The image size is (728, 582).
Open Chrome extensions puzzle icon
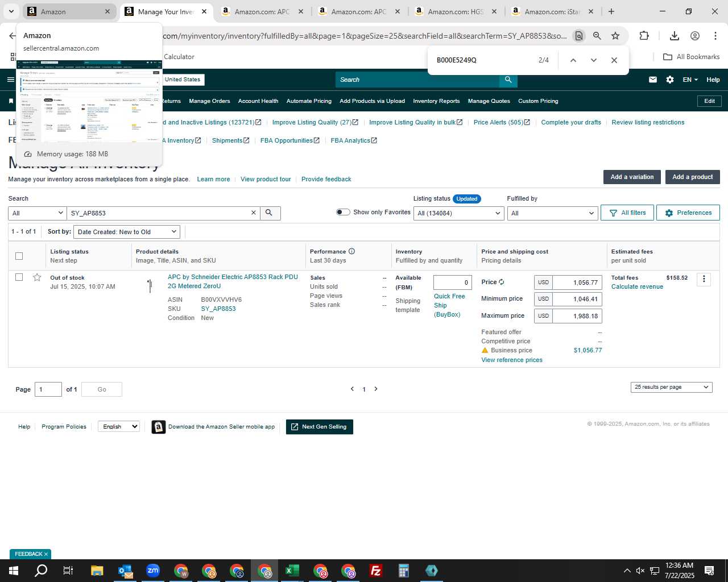click(x=644, y=36)
